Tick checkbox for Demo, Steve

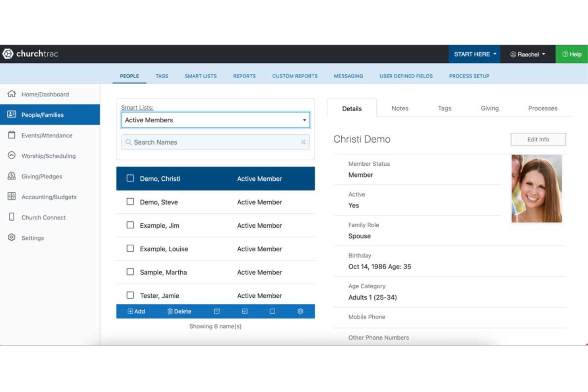[x=130, y=202]
